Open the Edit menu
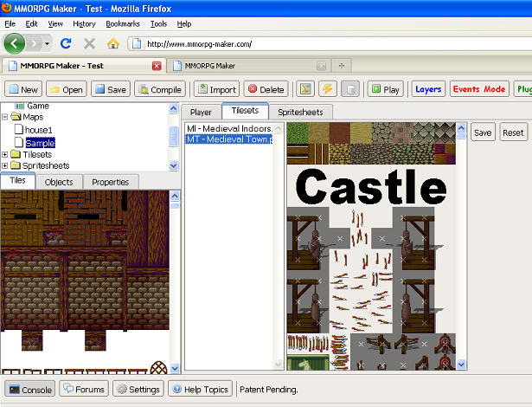Image resolution: width=532 pixels, height=407 pixels. click(x=31, y=23)
